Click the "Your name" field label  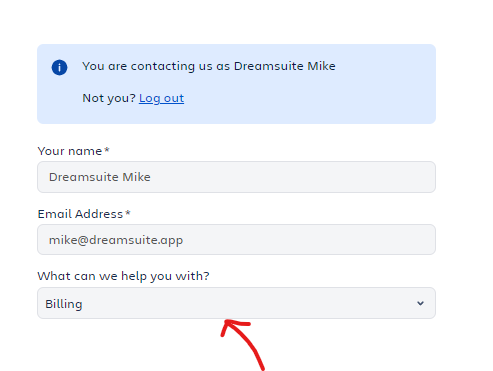point(70,151)
